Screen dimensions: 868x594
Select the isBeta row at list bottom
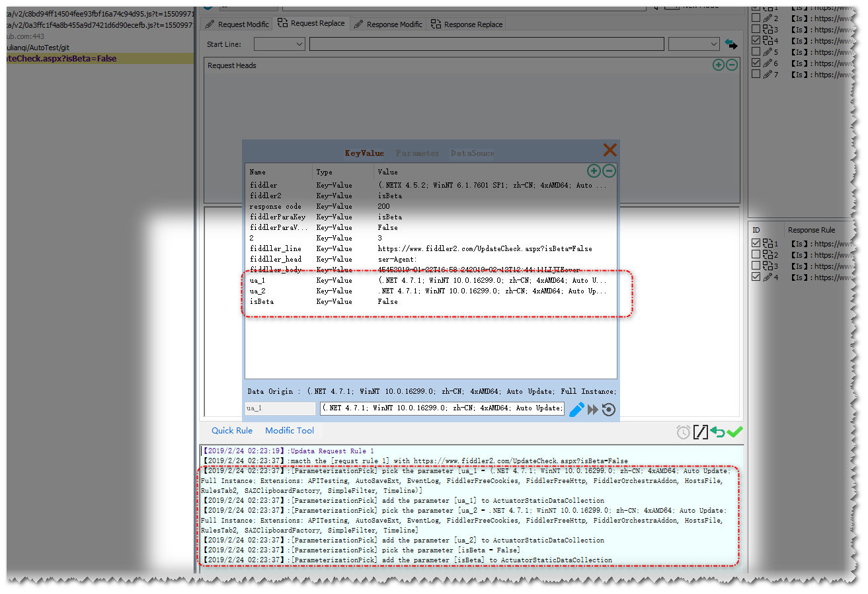tap(430, 301)
